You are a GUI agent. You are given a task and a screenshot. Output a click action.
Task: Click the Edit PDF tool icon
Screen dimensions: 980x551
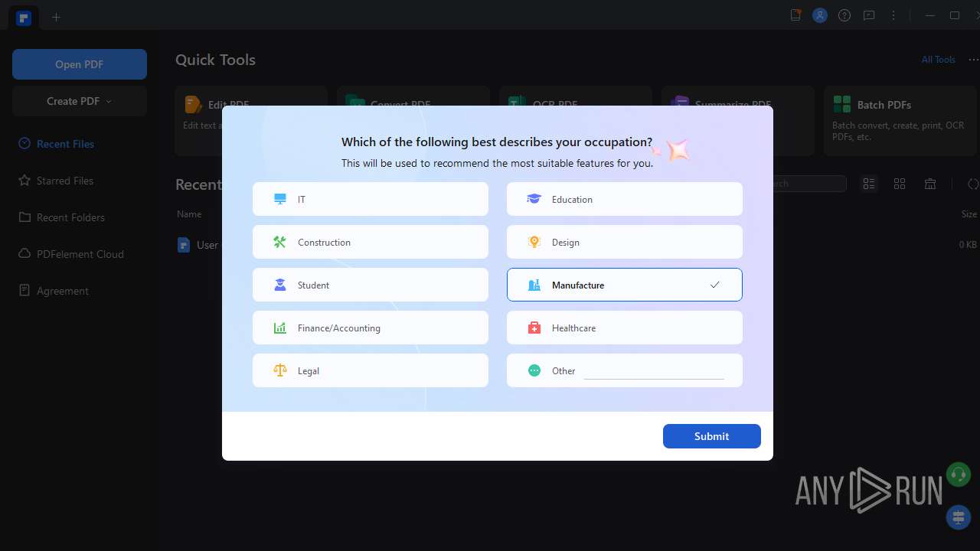coord(194,105)
